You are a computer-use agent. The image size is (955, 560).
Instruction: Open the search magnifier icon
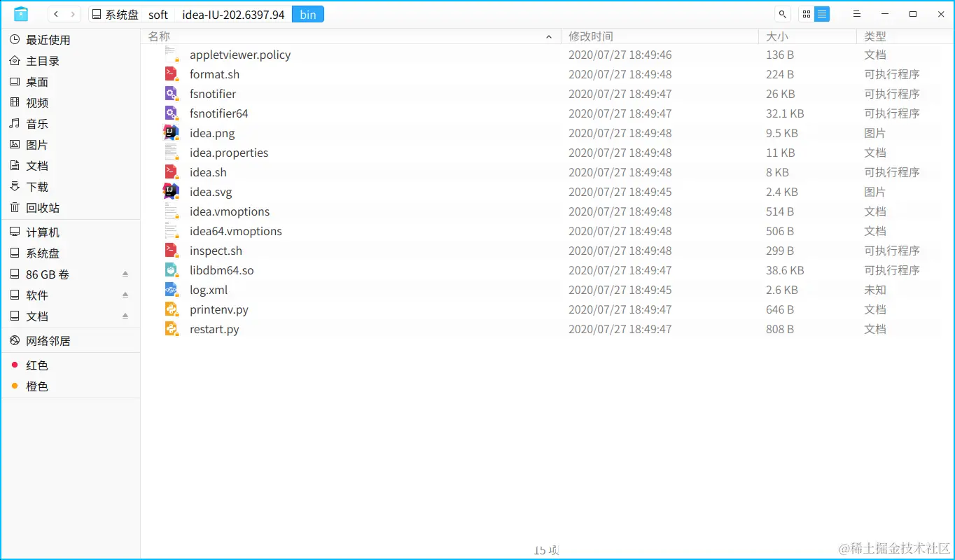pyautogui.click(x=783, y=14)
